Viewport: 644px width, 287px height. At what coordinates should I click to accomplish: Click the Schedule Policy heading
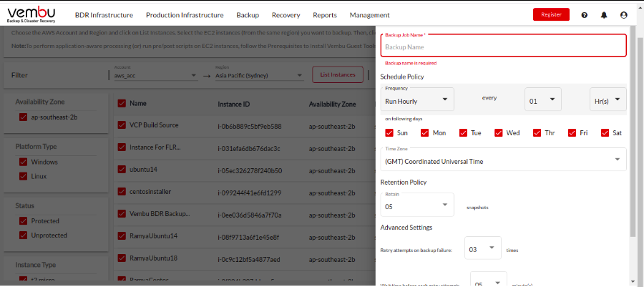(x=402, y=77)
